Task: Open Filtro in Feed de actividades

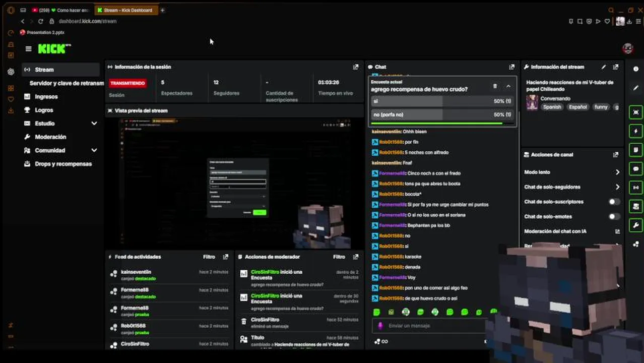Action: (209, 257)
